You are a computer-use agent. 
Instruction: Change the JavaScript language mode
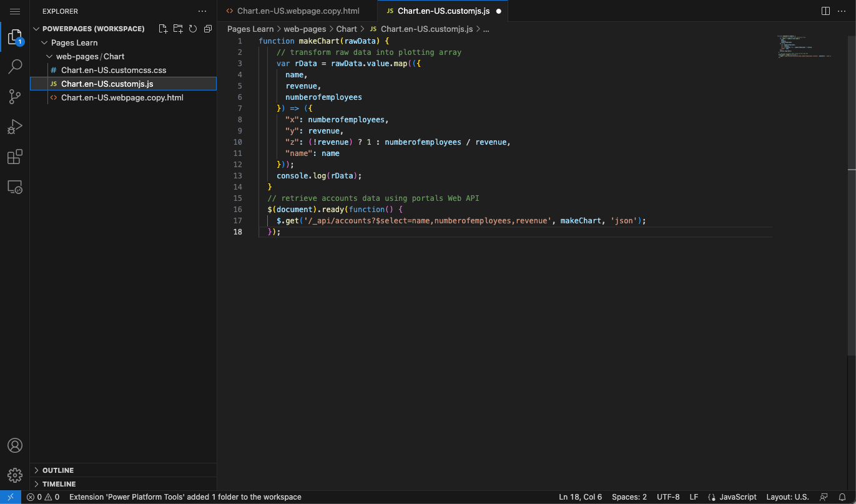737,497
